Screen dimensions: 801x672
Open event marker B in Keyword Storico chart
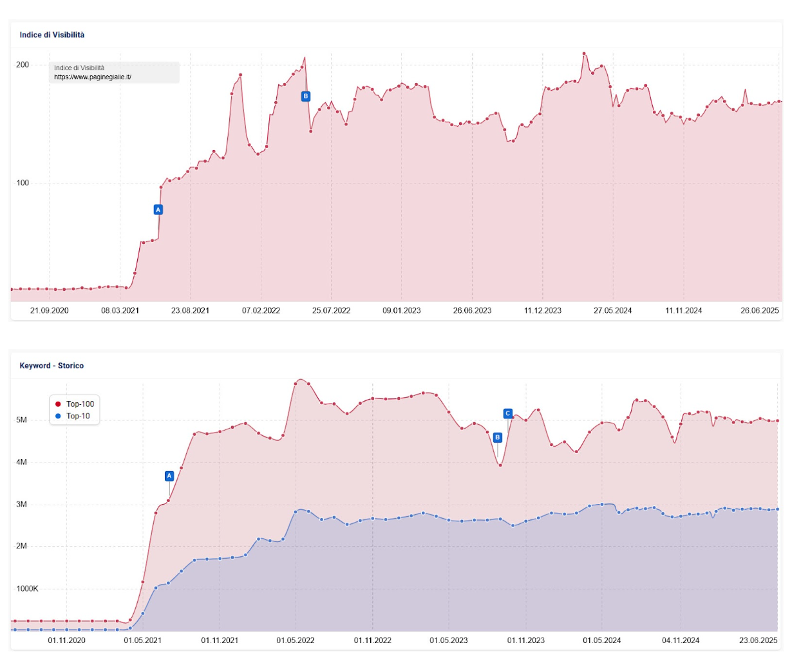click(497, 438)
